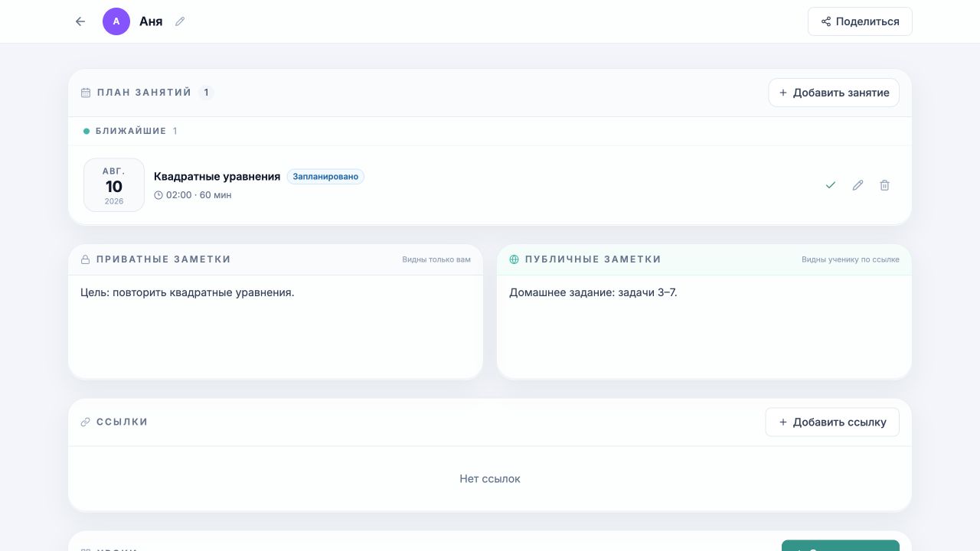
Task: Click the 10 авг. 2026 date tile
Action: pyautogui.click(x=114, y=185)
